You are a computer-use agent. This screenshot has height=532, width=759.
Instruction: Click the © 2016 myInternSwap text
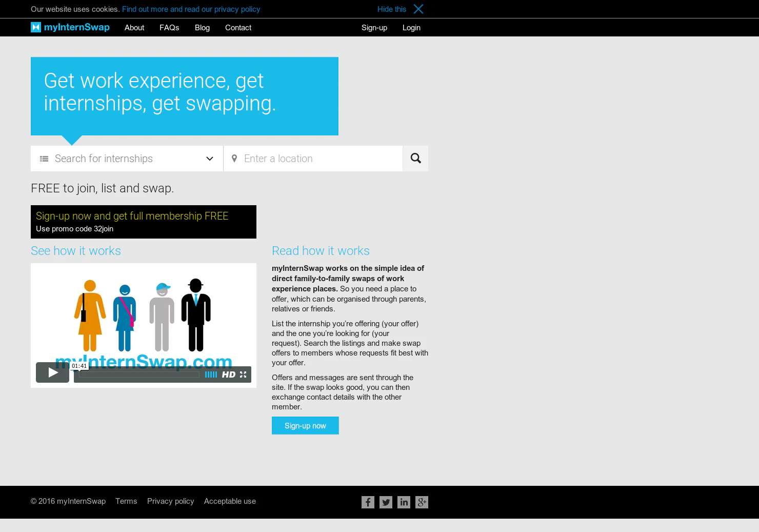(68, 501)
